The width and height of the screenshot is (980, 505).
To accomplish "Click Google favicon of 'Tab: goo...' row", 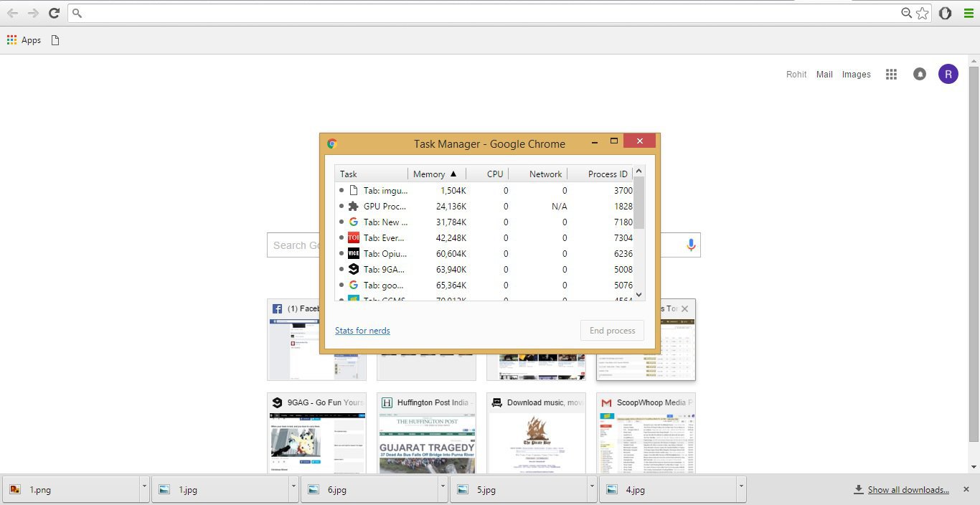I will [353, 285].
